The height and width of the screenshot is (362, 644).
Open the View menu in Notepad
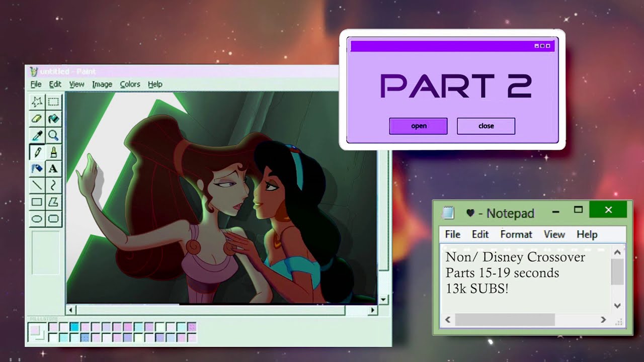click(x=554, y=234)
